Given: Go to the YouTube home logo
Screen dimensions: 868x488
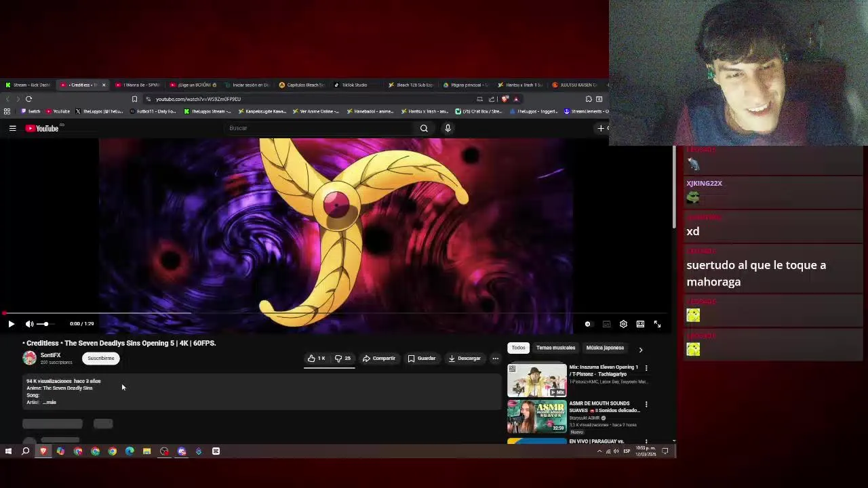Looking at the screenshot, I should [x=42, y=128].
